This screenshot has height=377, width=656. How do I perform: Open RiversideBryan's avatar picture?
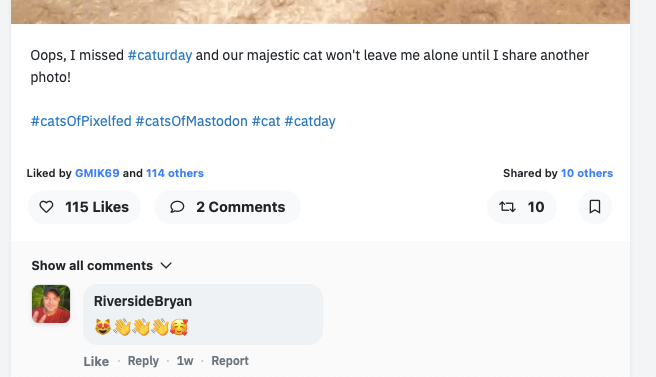click(51, 304)
